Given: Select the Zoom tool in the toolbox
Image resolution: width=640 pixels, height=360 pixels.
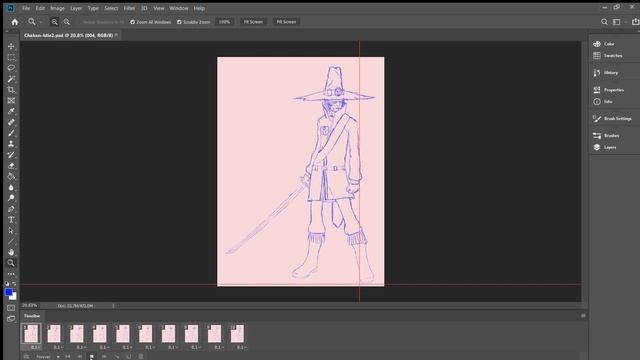Looking at the screenshot, I should 11,263.
